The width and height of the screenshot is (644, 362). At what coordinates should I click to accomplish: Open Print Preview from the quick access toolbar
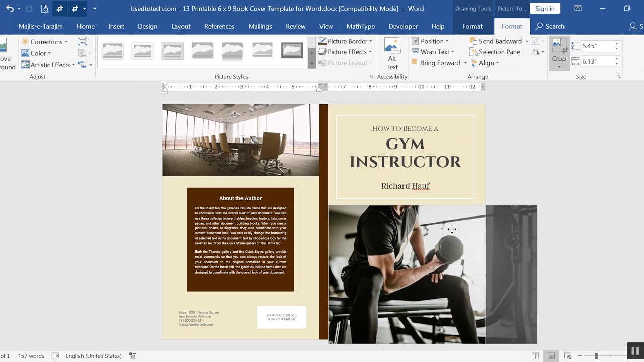(45, 9)
